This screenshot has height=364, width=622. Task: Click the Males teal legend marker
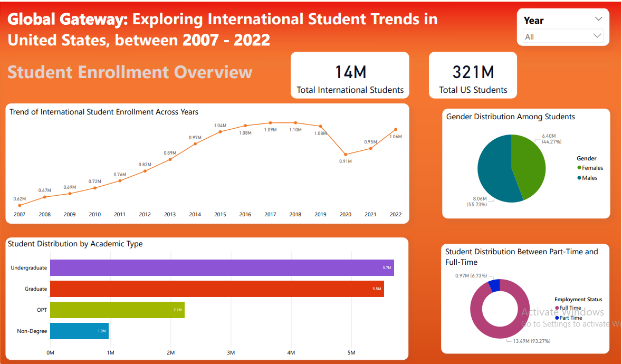click(x=579, y=178)
